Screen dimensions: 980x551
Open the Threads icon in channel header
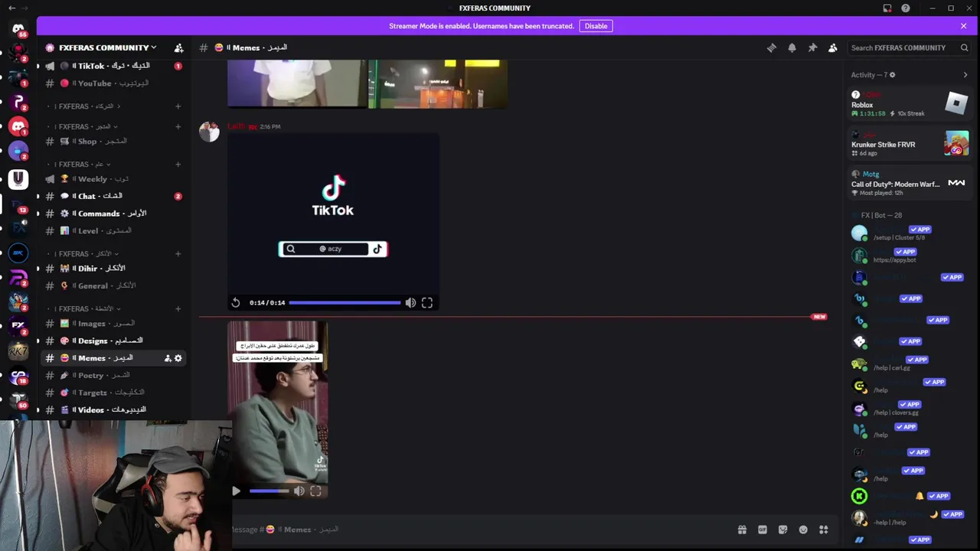point(772,47)
